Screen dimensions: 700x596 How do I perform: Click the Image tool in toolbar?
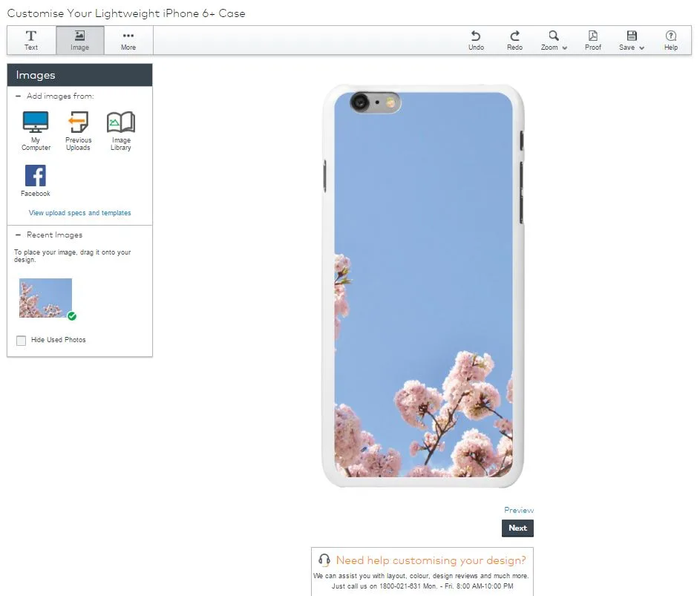tap(79, 40)
